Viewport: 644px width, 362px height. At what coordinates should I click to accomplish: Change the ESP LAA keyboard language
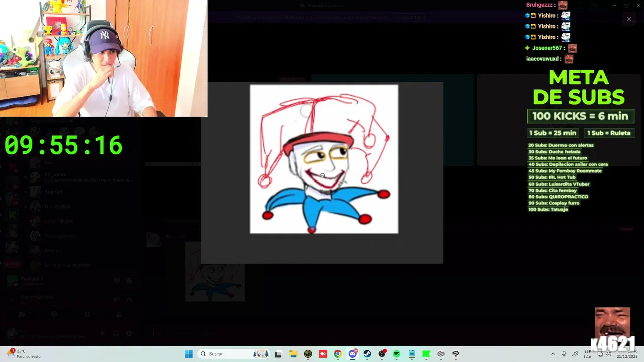(x=588, y=354)
